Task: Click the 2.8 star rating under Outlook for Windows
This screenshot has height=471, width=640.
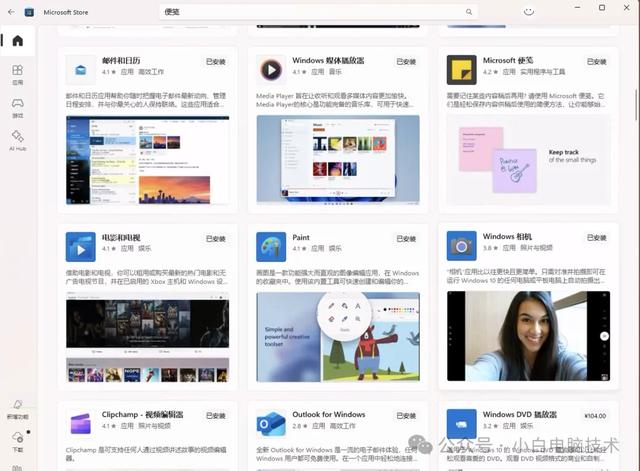Action: tap(300, 426)
